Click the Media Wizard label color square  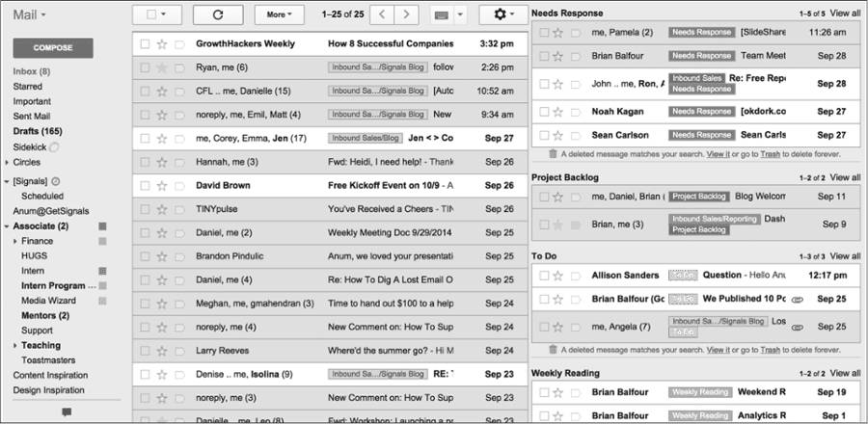point(102,302)
